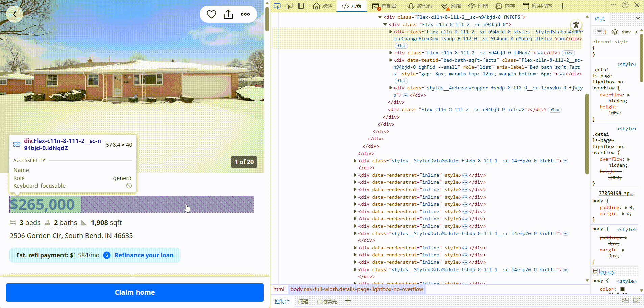Image resolution: width=644 pixels, height=308 pixels.
Task: Share the listing via the share icon
Action: point(228,14)
